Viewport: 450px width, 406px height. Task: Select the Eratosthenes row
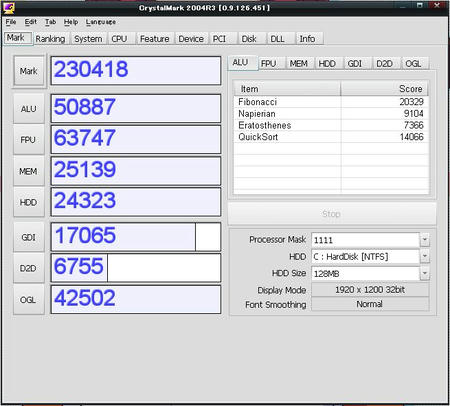[331, 125]
